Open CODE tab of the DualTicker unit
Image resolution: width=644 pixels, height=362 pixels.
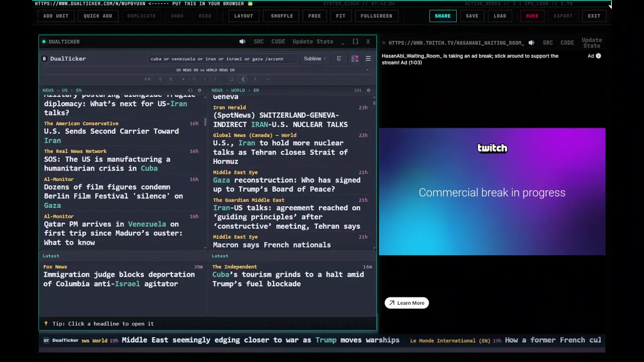(278, 42)
